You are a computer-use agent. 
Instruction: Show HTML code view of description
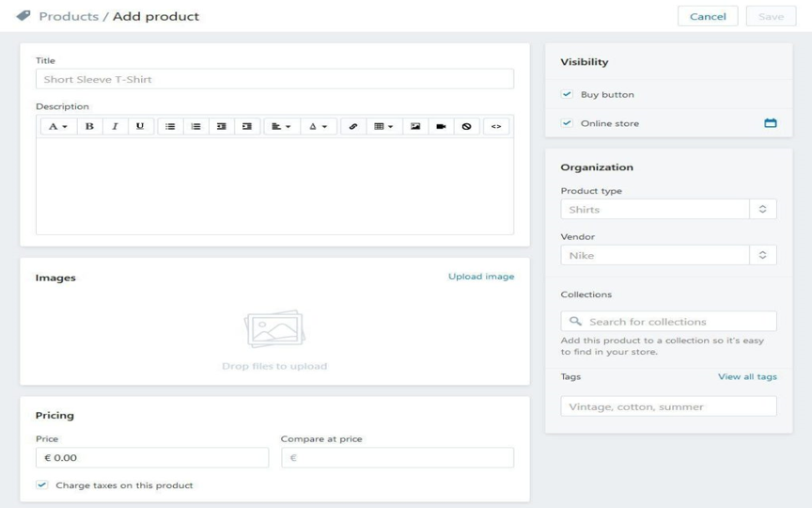[x=496, y=126]
